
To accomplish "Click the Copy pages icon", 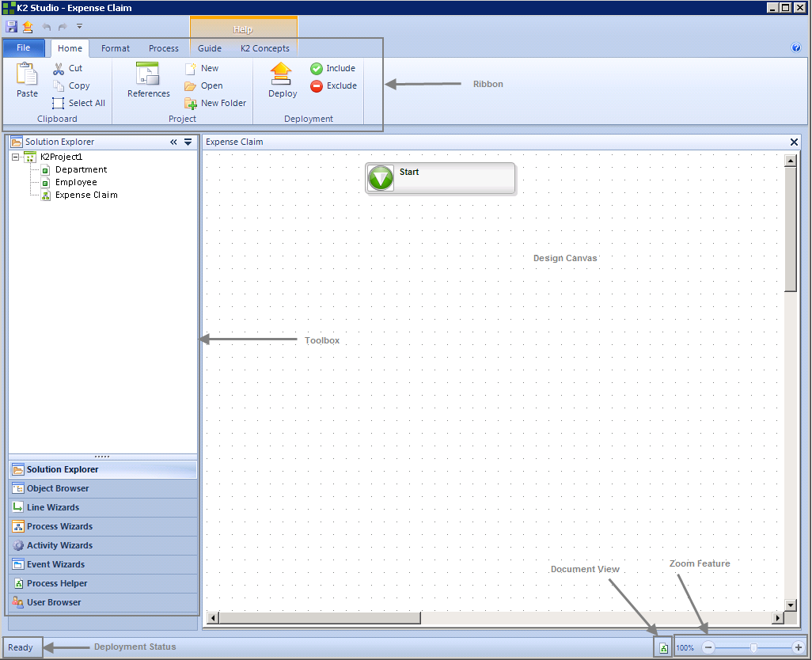I will coord(59,85).
